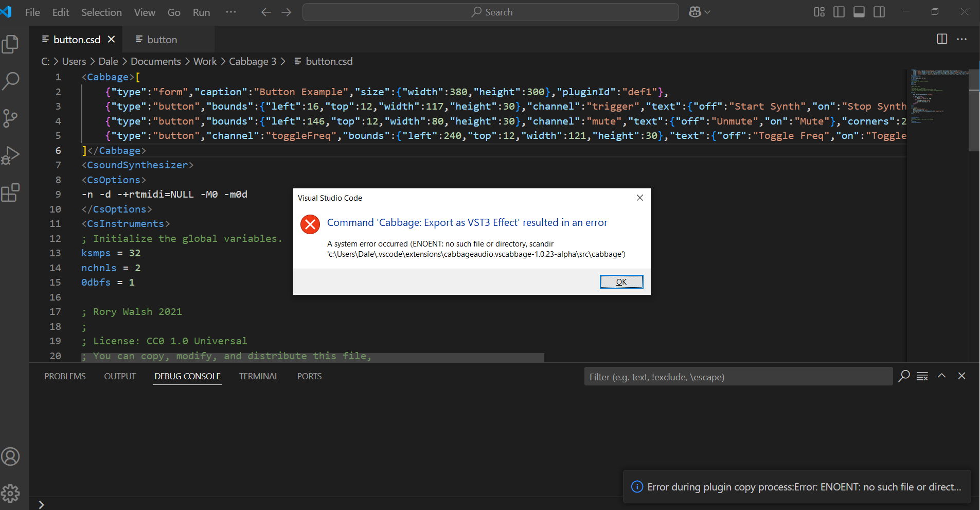This screenshot has height=510, width=980.
Task: Open the Accounts menu icon
Action: click(11, 456)
